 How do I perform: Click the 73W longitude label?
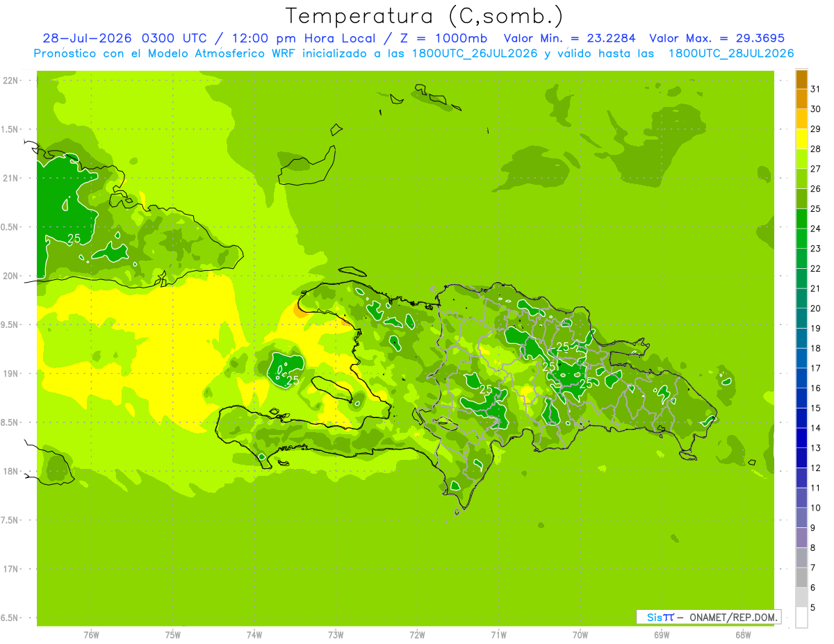(336, 635)
